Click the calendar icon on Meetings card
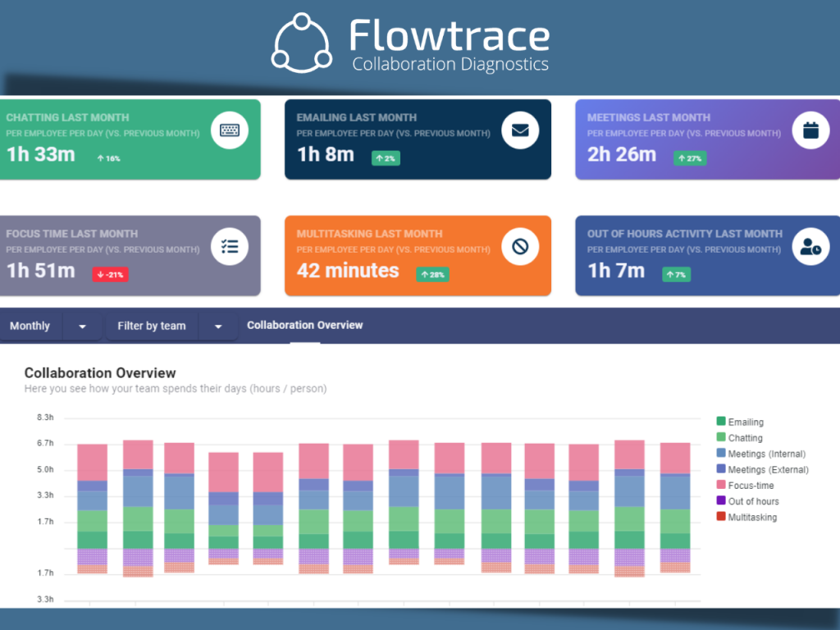Viewport: 840px width, 630px height. (x=810, y=130)
